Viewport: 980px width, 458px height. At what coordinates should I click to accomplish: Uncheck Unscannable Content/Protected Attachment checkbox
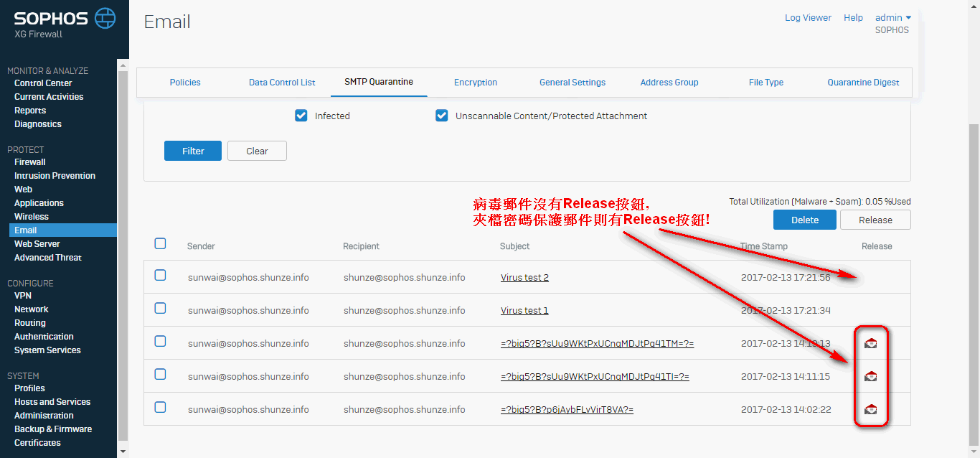point(442,116)
